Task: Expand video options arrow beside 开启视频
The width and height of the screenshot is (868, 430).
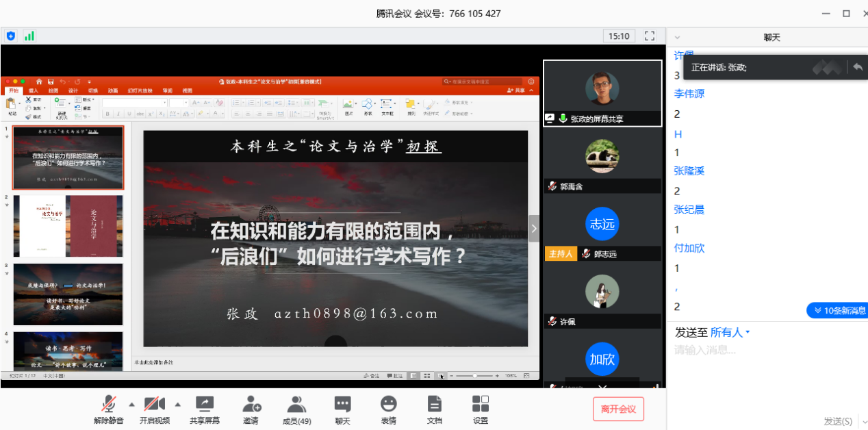Action: [x=178, y=403]
